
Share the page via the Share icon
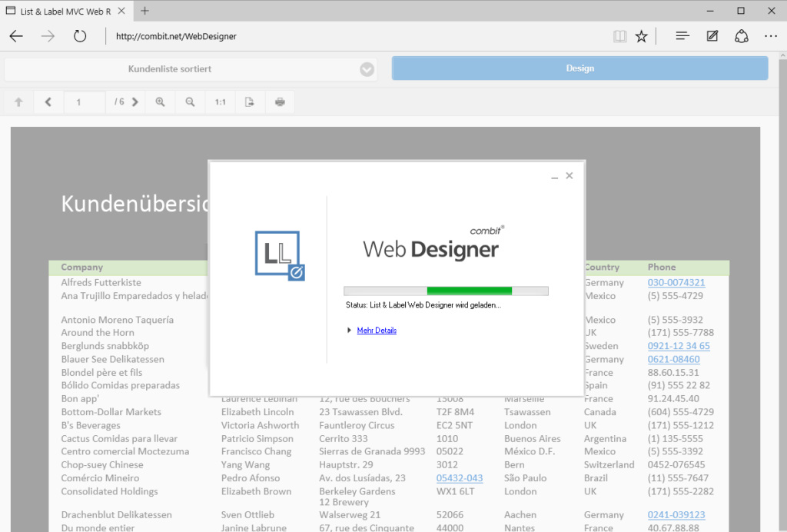click(740, 35)
